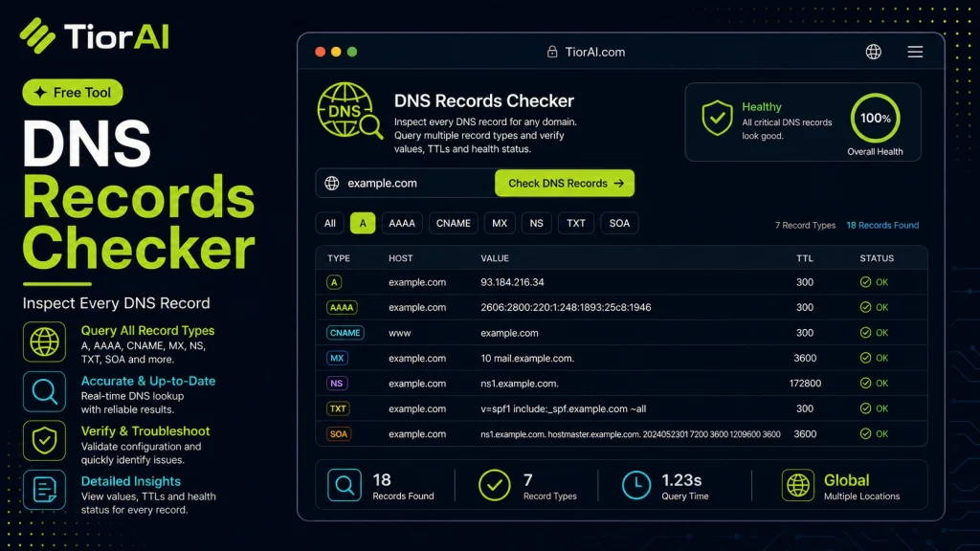
Task: Click the Query Time clock icon
Action: coord(636,485)
